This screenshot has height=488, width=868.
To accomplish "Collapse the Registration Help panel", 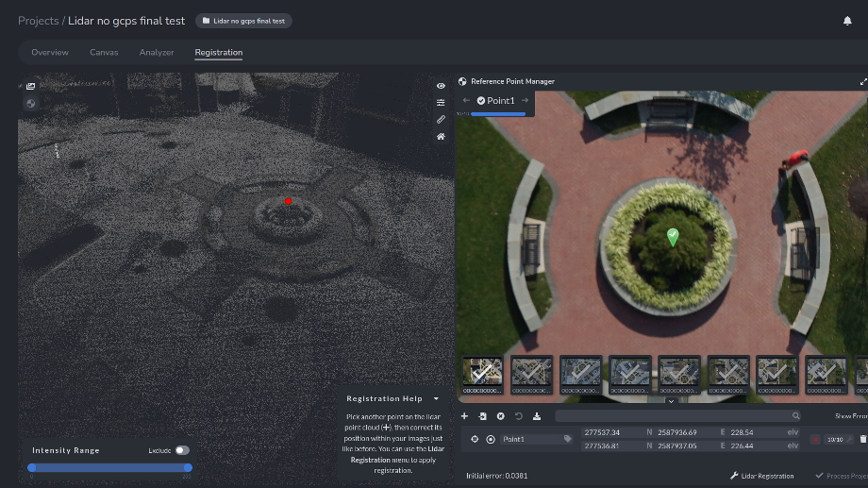I will [436, 399].
